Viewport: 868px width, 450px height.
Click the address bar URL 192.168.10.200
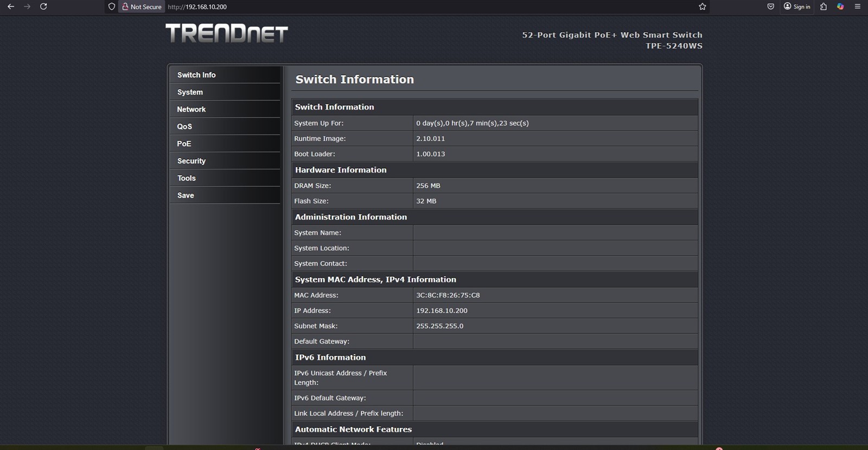coord(197,7)
